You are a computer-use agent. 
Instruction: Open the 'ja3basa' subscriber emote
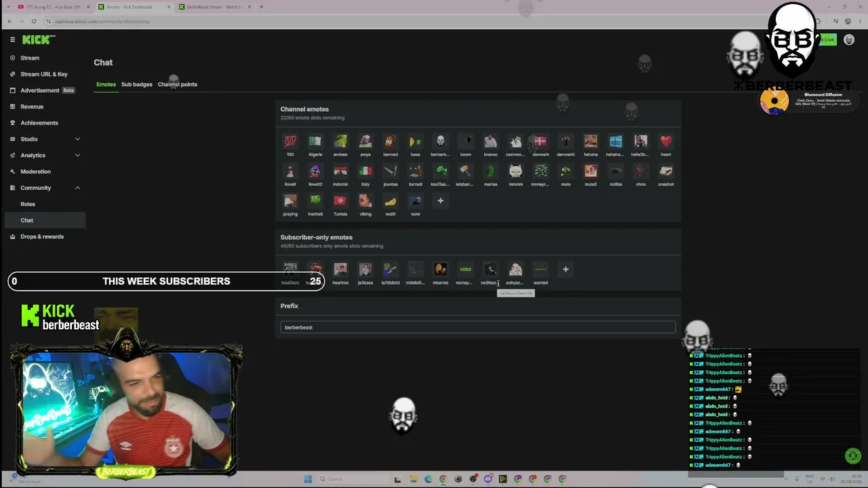click(x=366, y=270)
